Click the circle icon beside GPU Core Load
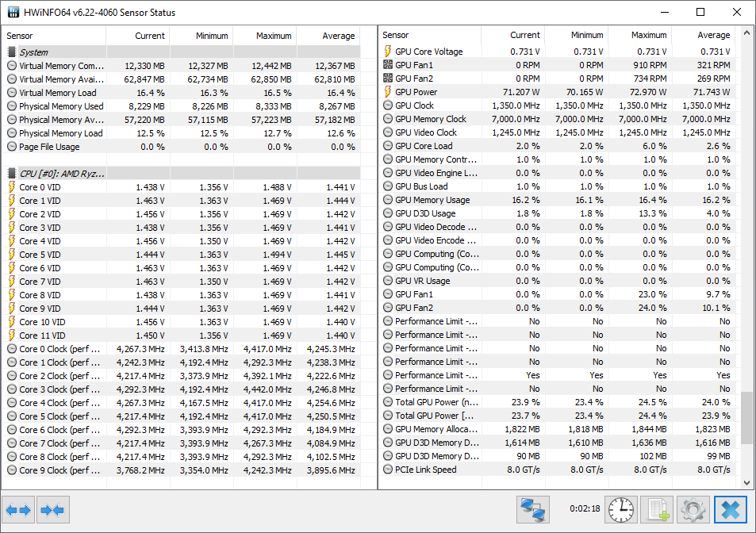The image size is (756, 533). tap(388, 145)
